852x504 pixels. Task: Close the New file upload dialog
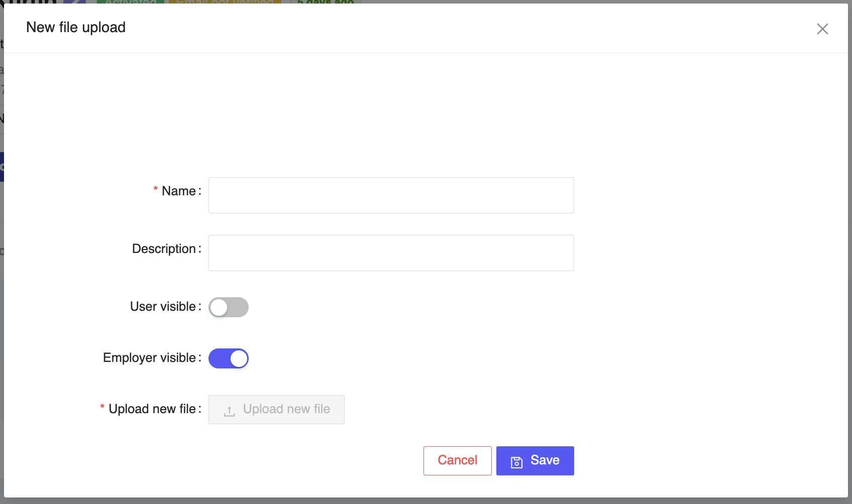point(822,29)
